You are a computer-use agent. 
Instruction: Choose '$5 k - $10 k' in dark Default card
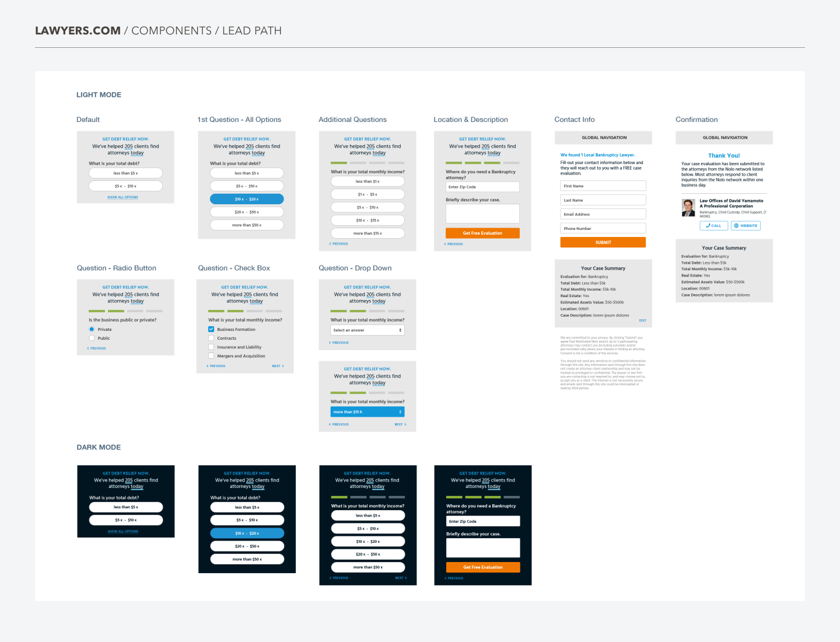pos(126,520)
